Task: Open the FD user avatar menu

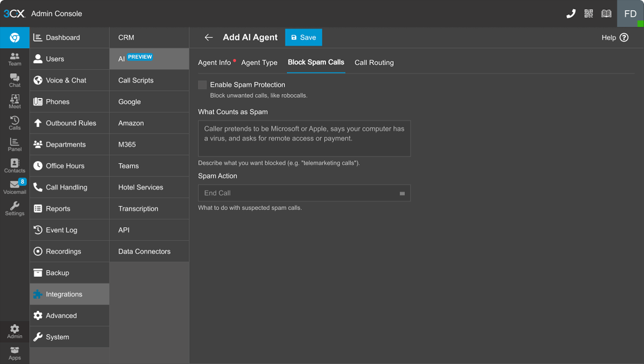Action: 630,14
